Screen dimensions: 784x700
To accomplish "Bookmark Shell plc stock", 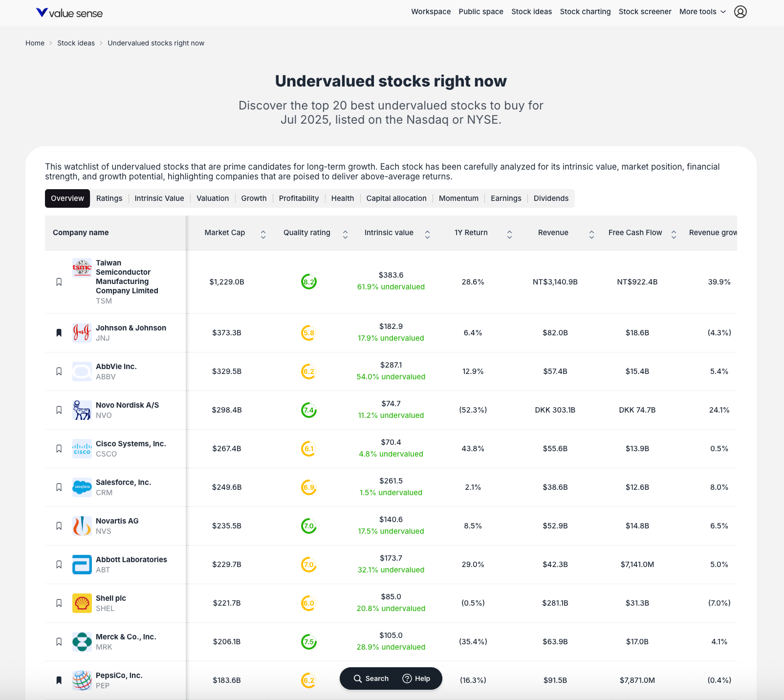I will 59,603.
